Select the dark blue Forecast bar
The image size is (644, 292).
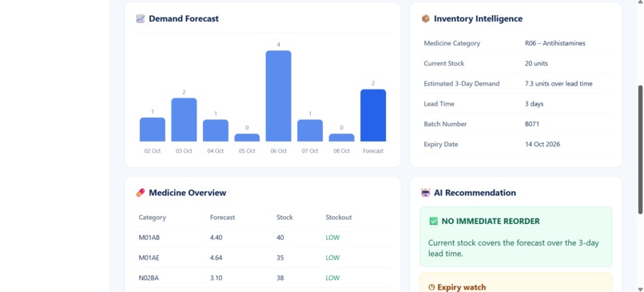click(x=373, y=115)
